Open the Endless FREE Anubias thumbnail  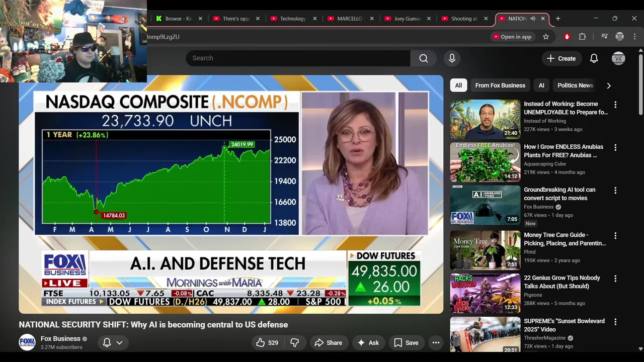click(x=485, y=162)
